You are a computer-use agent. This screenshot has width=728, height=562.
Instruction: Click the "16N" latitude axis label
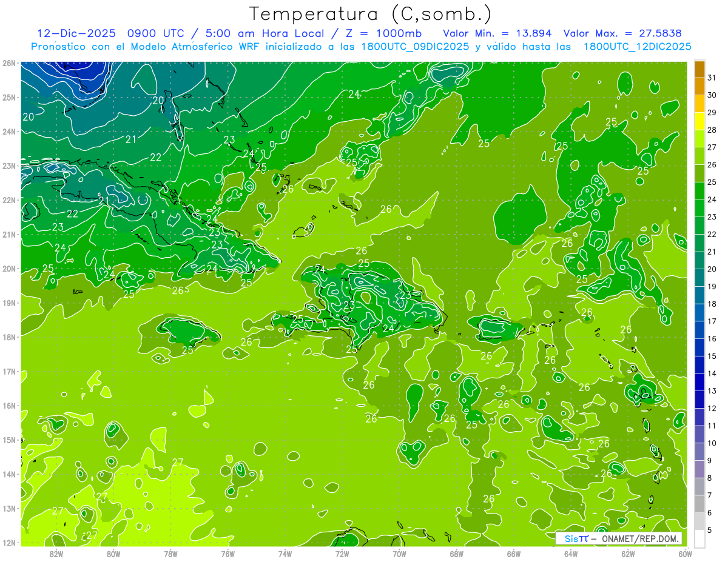[8, 406]
